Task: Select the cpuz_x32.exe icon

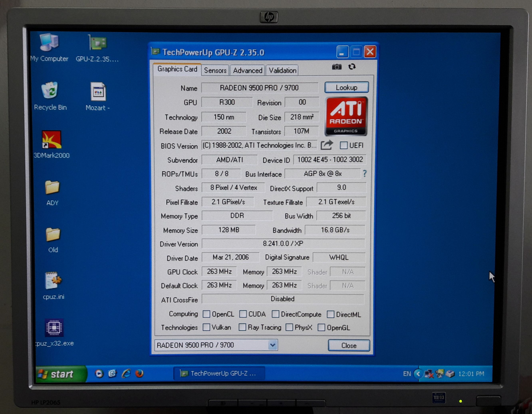Action: (54, 333)
